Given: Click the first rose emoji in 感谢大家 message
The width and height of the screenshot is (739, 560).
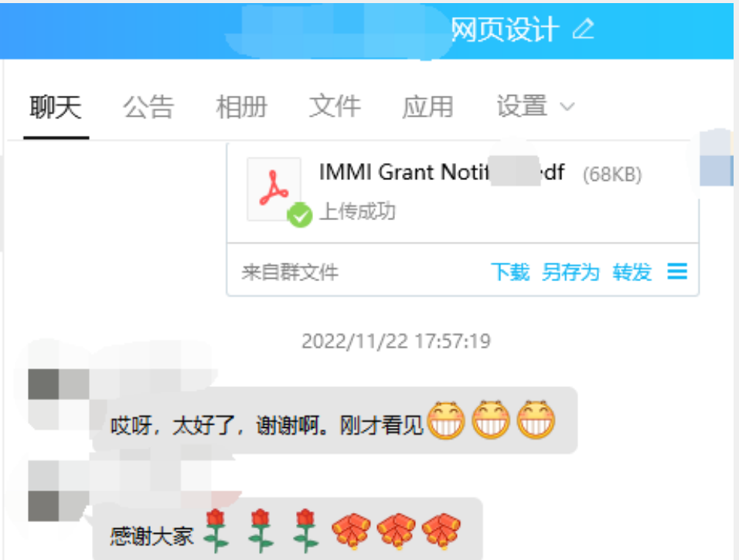Looking at the screenshot, I should tap(216, 531).
